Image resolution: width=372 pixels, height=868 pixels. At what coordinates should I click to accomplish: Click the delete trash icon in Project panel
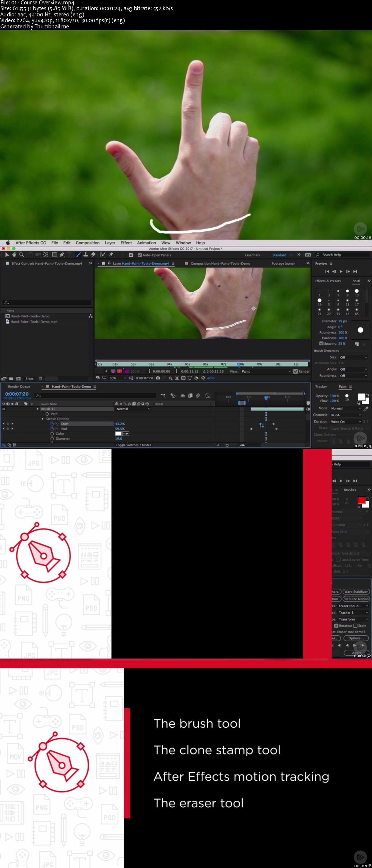(x=40, y=379)
